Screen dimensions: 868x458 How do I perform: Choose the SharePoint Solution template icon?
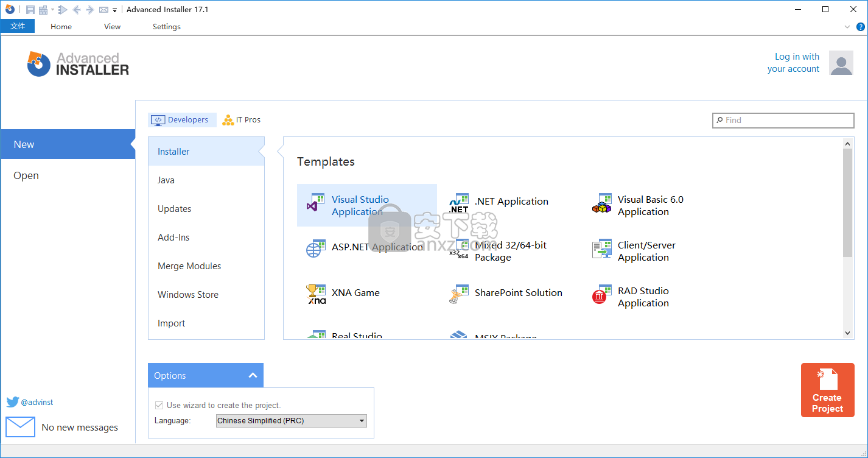[458, 294]
